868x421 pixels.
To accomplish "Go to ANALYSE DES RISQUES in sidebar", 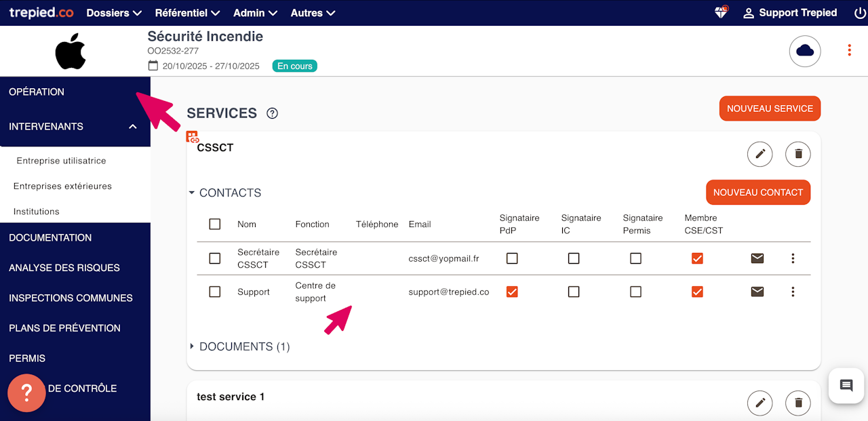I will (x=64, y=268).
